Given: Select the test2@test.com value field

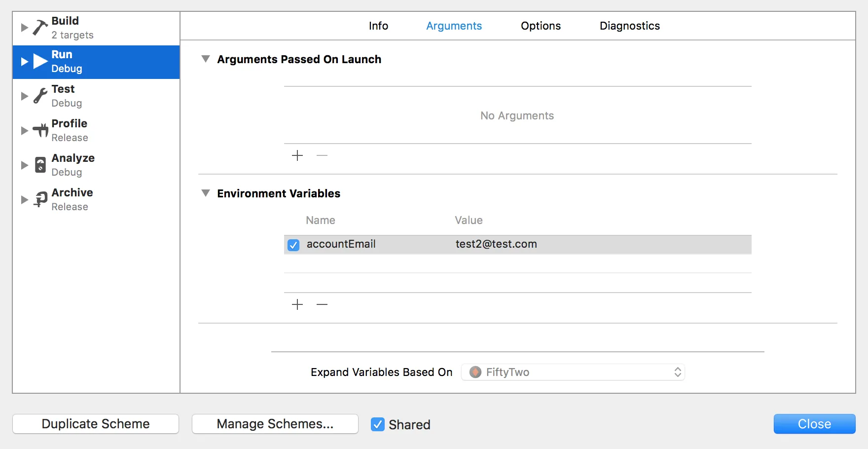Looking at the screenshot, I should tap(496, 244).
